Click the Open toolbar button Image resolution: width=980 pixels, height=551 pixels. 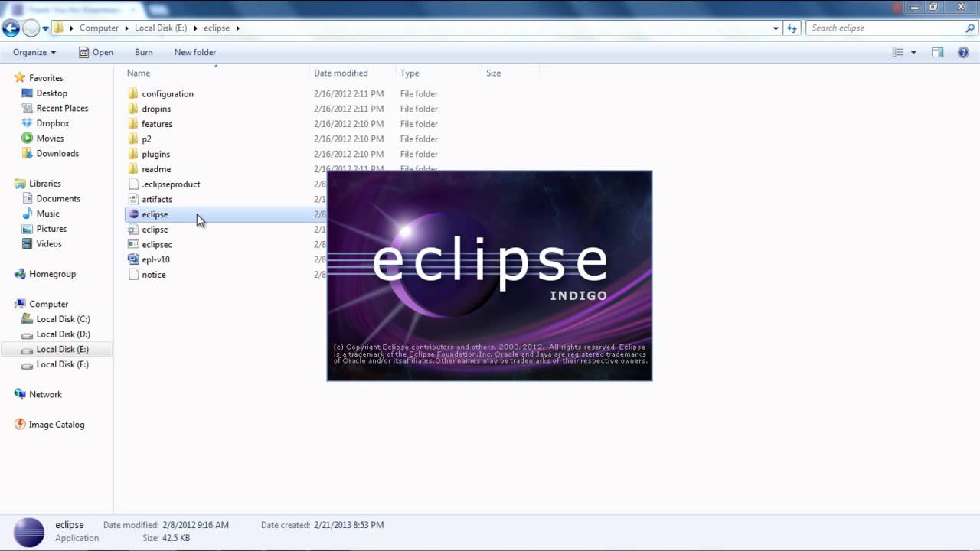pos(96,52)
